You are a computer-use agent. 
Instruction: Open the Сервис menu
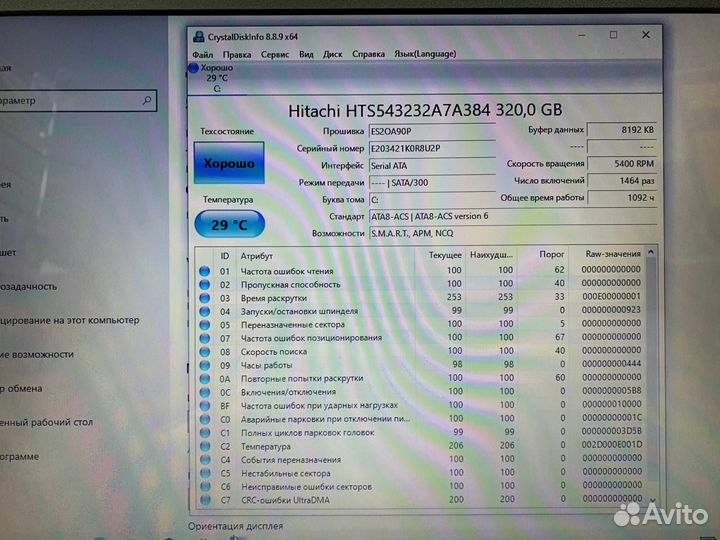pyautogui.click(x=275, y=54)
